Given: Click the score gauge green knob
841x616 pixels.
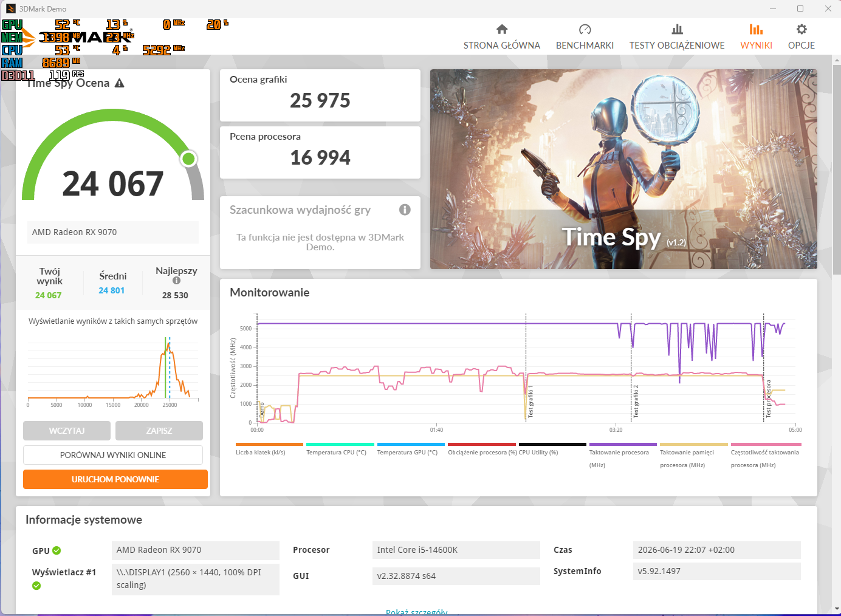Looking at the screenshot, I should (x=189, y=159).
